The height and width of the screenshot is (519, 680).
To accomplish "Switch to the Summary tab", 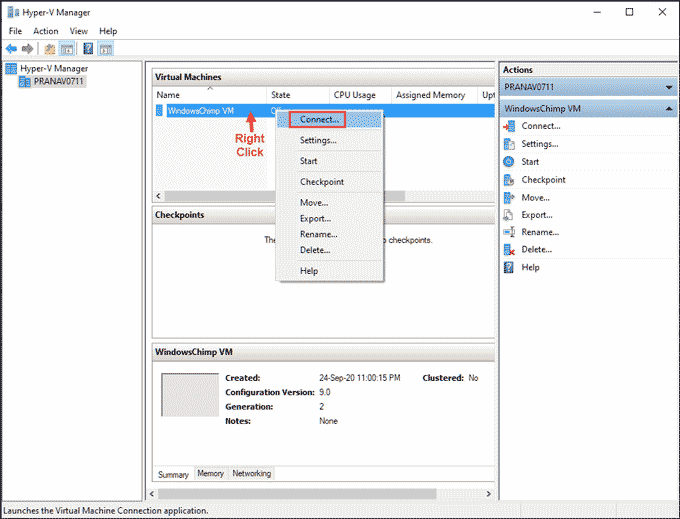I will click(173, 474).
